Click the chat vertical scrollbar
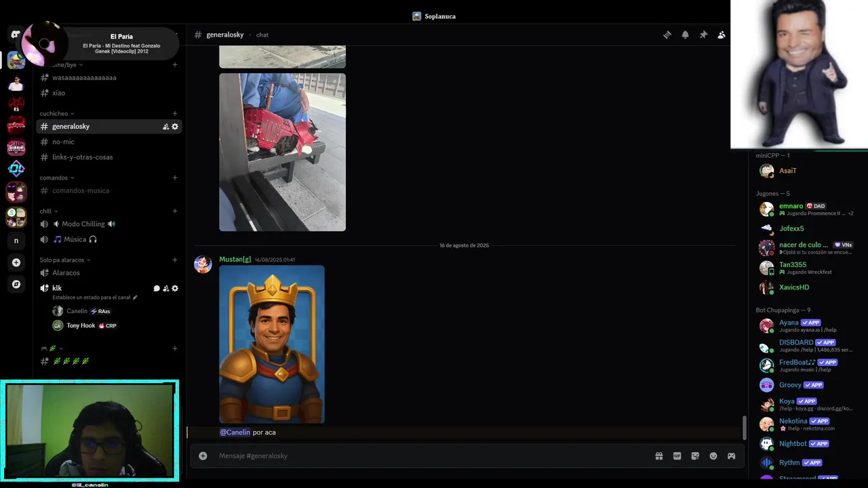 coord(745,427)
